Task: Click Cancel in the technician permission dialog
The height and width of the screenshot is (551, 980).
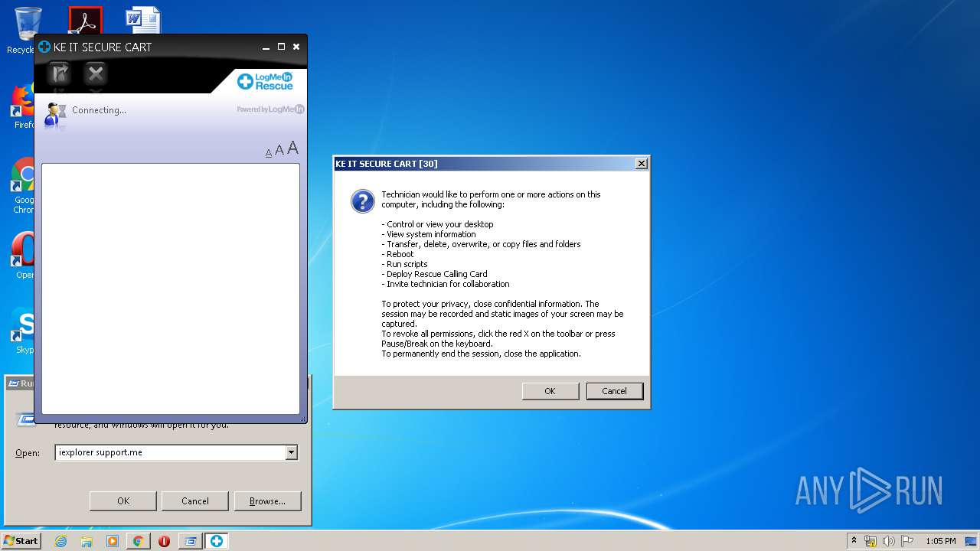Action: coord(614,391)
